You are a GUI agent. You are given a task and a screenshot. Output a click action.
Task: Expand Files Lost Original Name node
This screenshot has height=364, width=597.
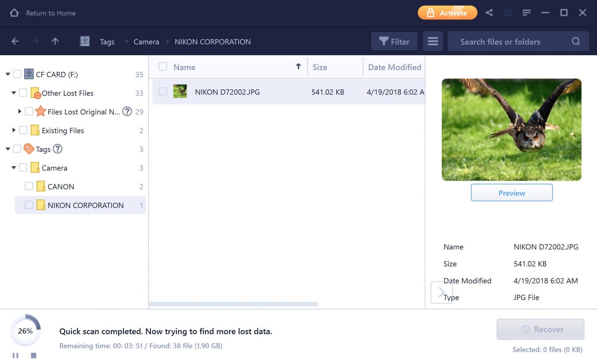point(19,111)
